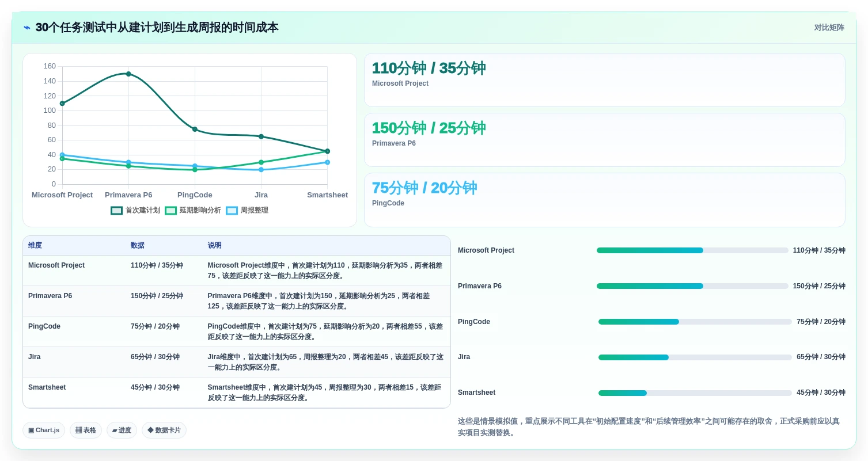The image size is (868, 461).
Task: Open the 75分钟 / 20分钟 PingCode card
Action: [604, 200]
